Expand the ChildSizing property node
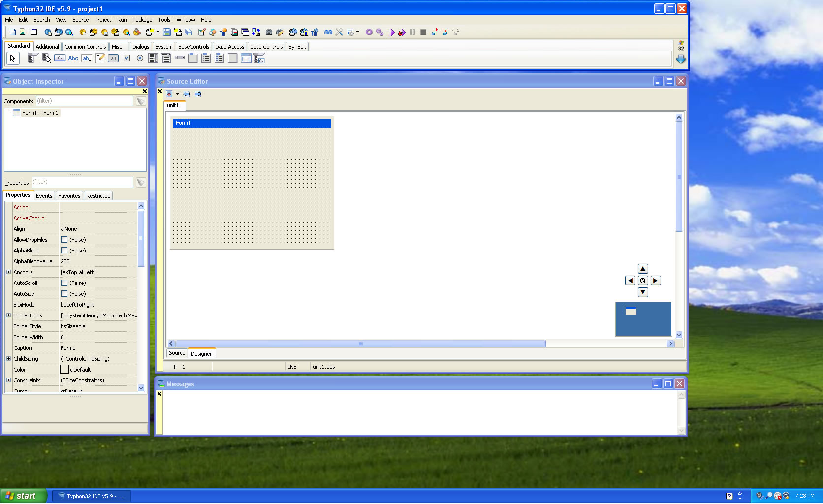823x504 pixels. tap(8, 359)
